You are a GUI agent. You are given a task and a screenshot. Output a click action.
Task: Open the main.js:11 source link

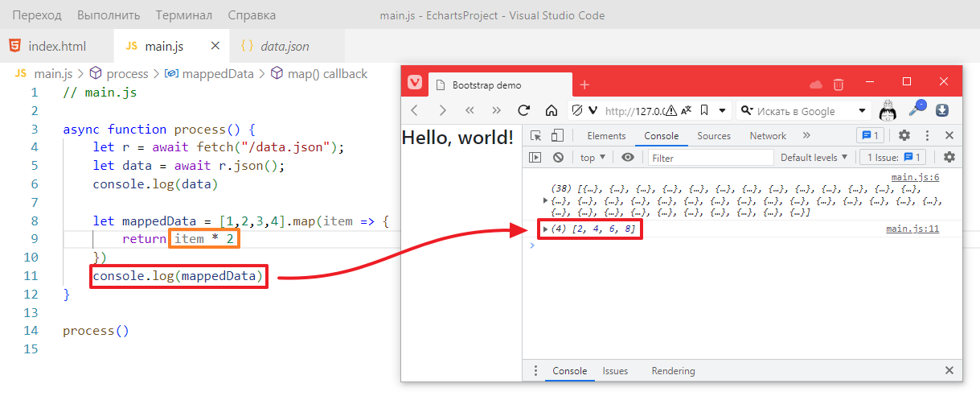[912, 229]
